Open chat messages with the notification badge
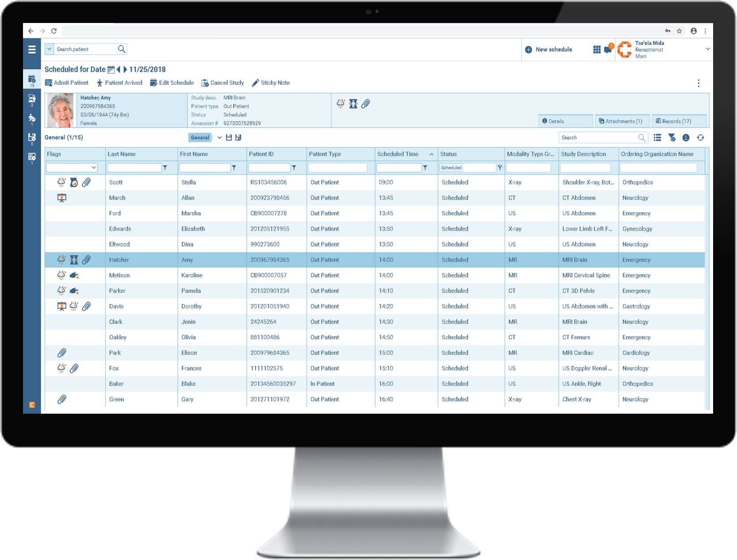 coord(607,50)
